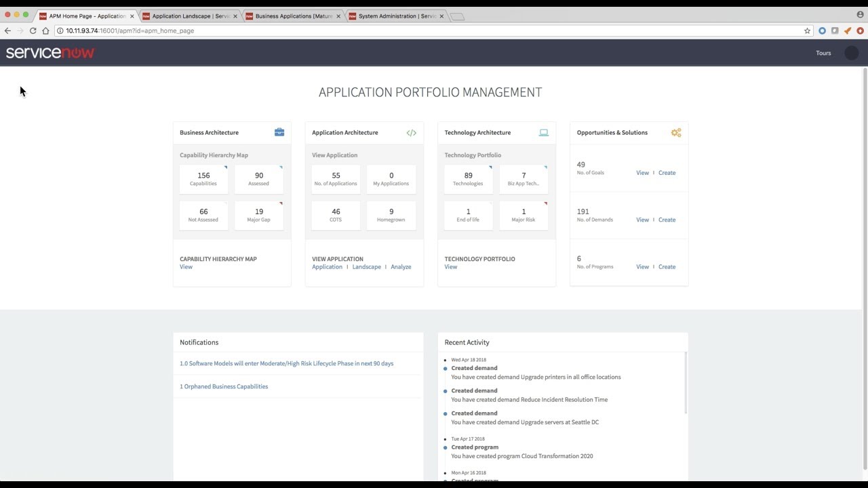Open the 66 Not Assessed tile
868x488 pixels.
[x=203, y=216]
